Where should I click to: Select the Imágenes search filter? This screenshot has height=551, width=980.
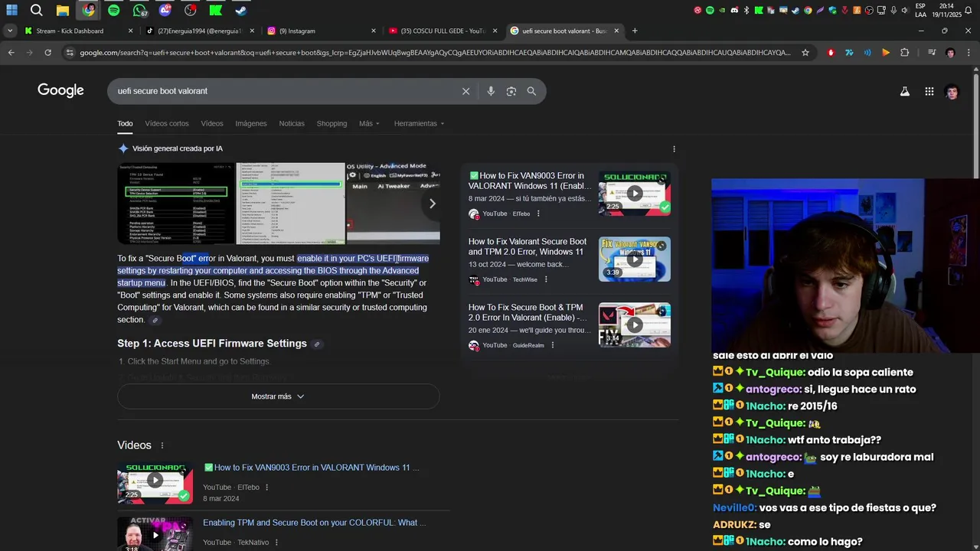[x=251, y=123]
